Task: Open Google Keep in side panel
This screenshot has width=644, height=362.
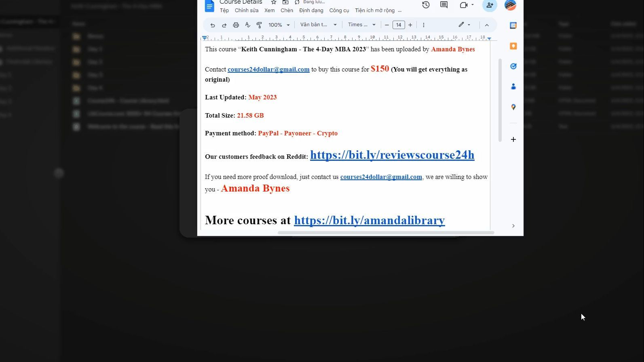Action: (513, 46)
